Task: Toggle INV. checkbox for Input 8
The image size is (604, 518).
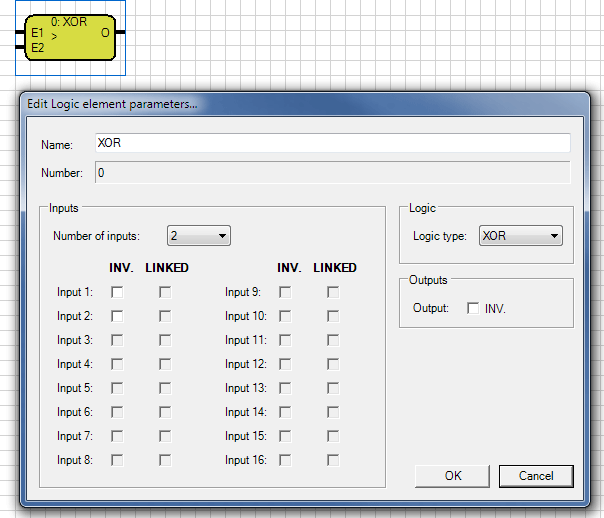Action: 117,460
